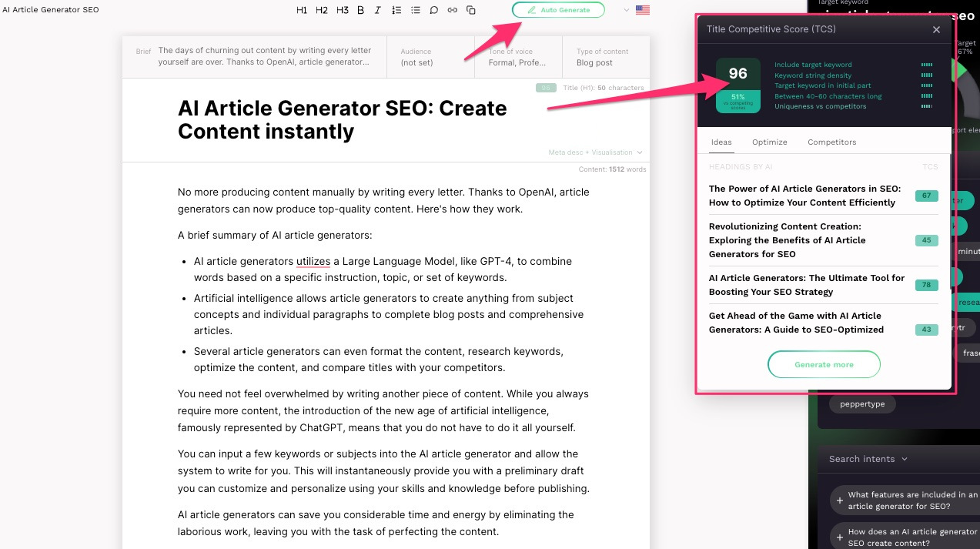Click the article title heading
The image size is (980, 549).
[x=342, y=119]
